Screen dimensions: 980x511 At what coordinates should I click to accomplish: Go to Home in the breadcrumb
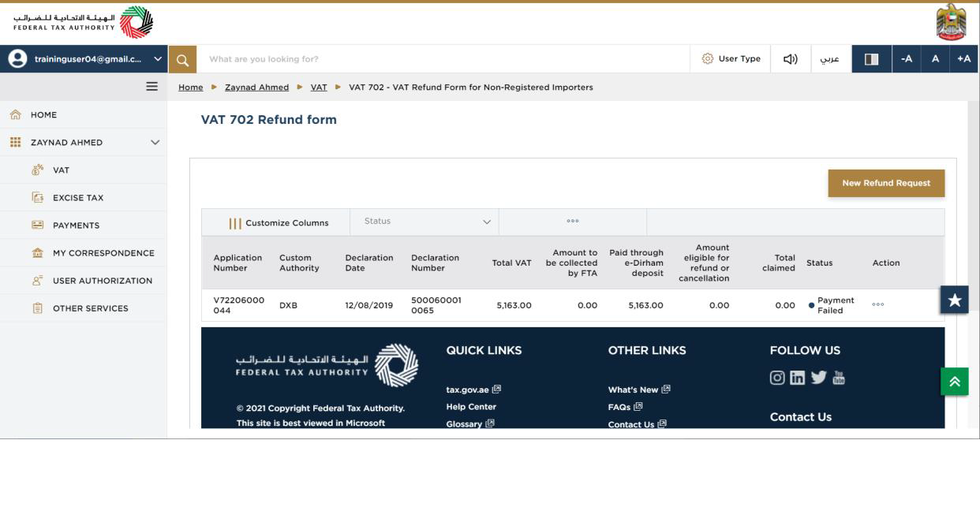click(x=191, y=88)
